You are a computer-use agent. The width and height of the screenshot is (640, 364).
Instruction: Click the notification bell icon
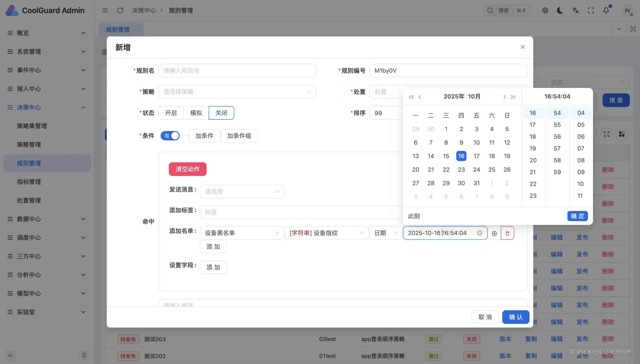[x=606, y=11]
